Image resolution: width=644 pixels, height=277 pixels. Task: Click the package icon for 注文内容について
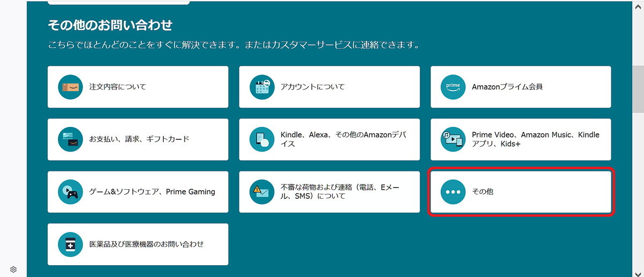(70, 87)
